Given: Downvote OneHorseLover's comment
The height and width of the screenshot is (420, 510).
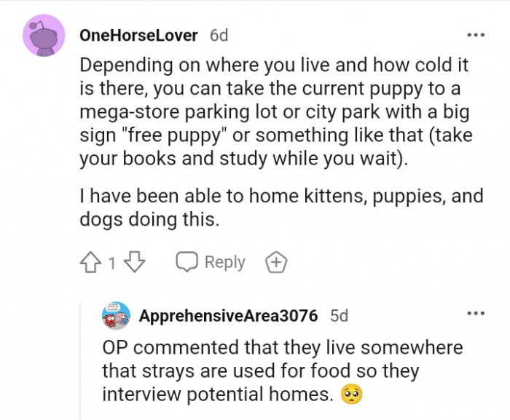Looking at the screenshot, I should coord(134,263).
